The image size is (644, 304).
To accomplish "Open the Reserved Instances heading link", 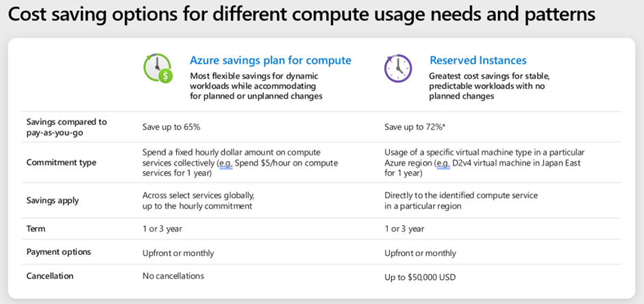I will point(478,61).
